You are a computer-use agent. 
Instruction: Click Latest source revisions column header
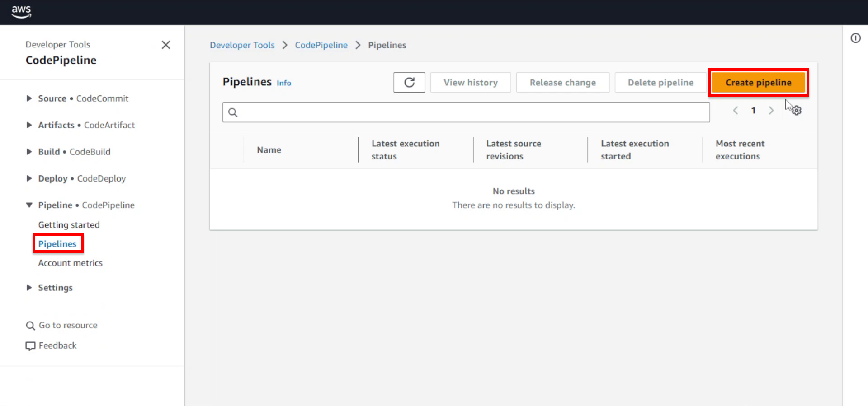(x=514, y=150)
